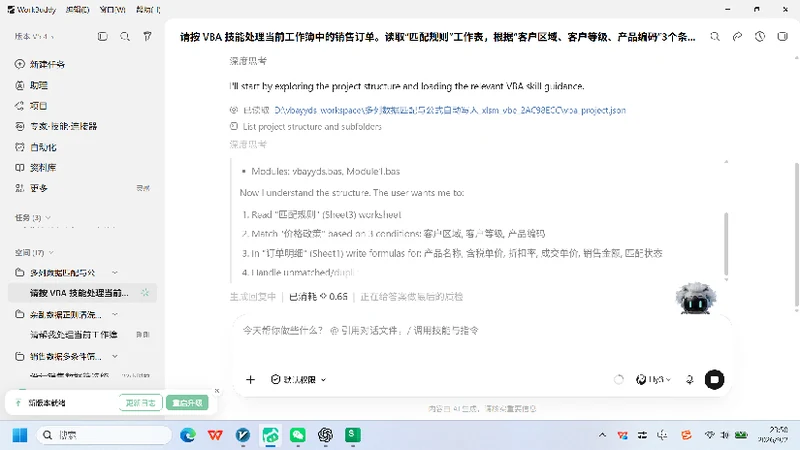Viewport: 800px width, 450px height.
Task: Open the 自动化 automation section
Action: point(36,147)
